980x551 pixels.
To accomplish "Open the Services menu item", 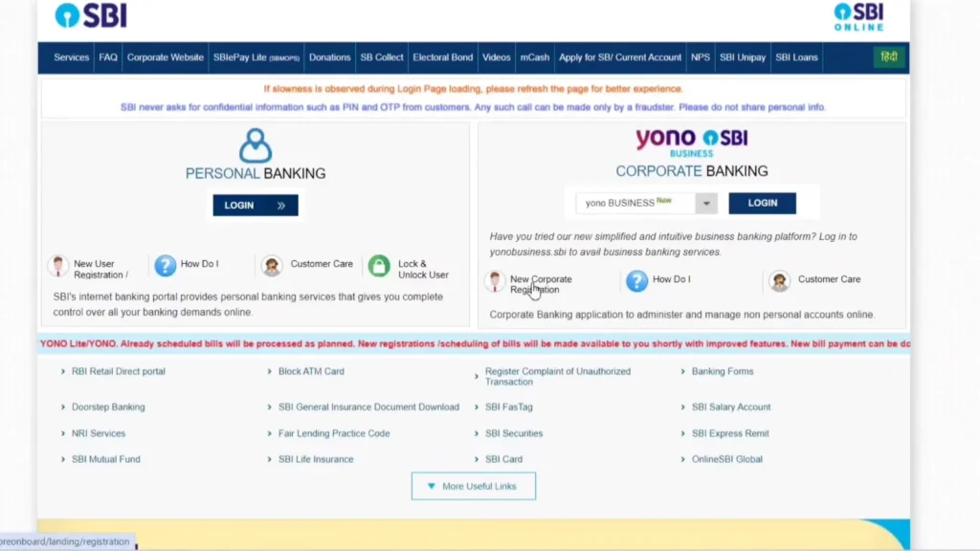I will click(71, 57).
